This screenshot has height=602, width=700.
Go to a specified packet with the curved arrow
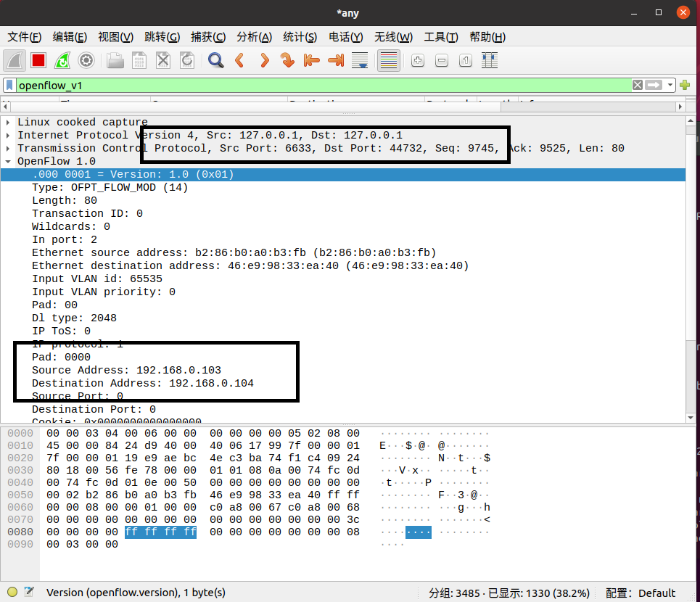(x=287, y=60)
